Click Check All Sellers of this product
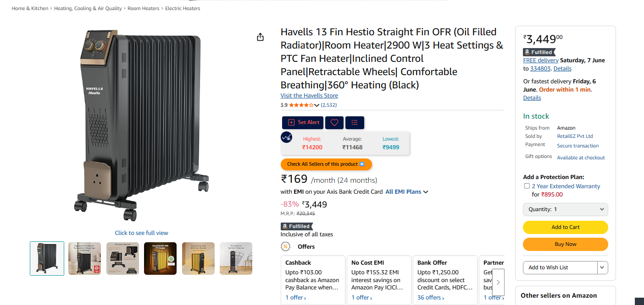 (x=326, y=164)
